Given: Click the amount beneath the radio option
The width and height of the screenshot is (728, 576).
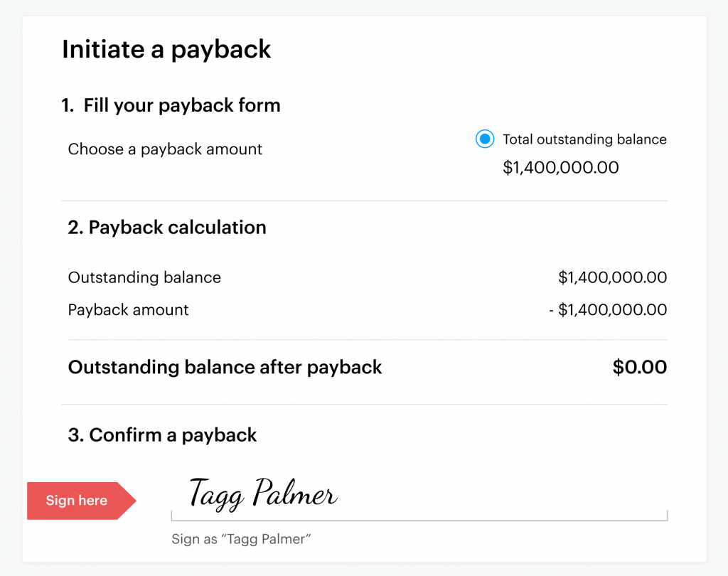Looking at the screenshot, I should (560, 168).
